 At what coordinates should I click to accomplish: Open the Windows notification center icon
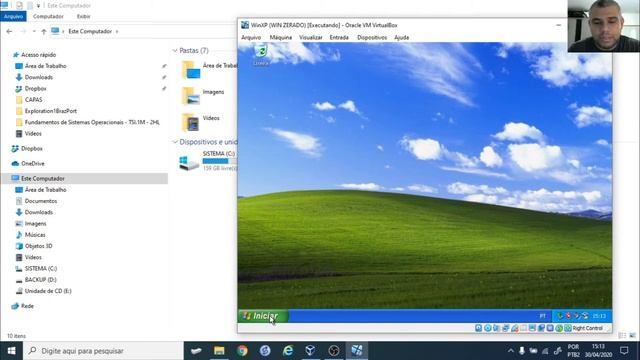pyautogui.click(x=624, y=351)
